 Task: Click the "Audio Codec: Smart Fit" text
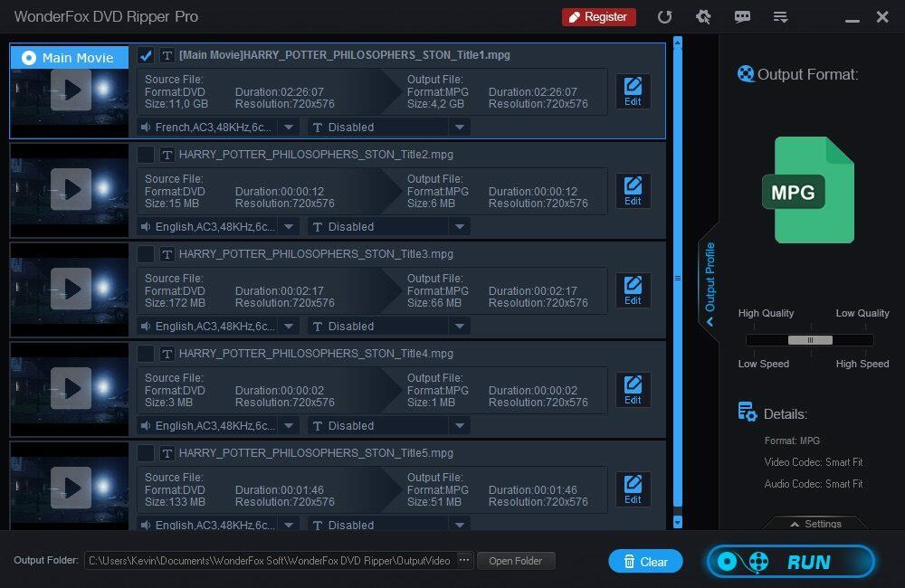[814, 484]
